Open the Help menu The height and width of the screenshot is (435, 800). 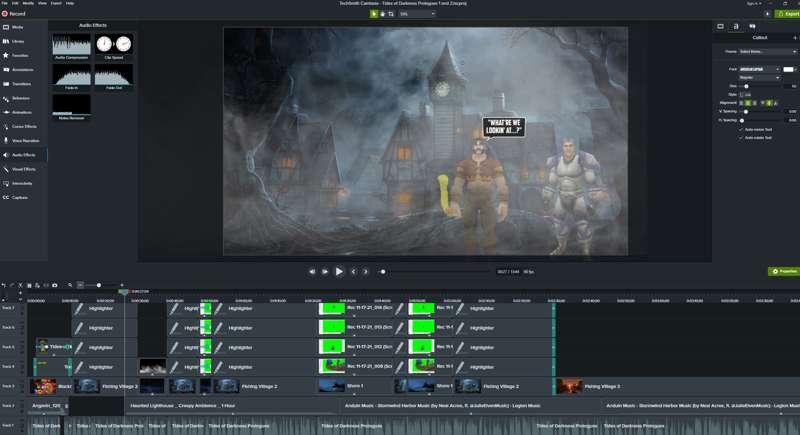coord(70,3)
